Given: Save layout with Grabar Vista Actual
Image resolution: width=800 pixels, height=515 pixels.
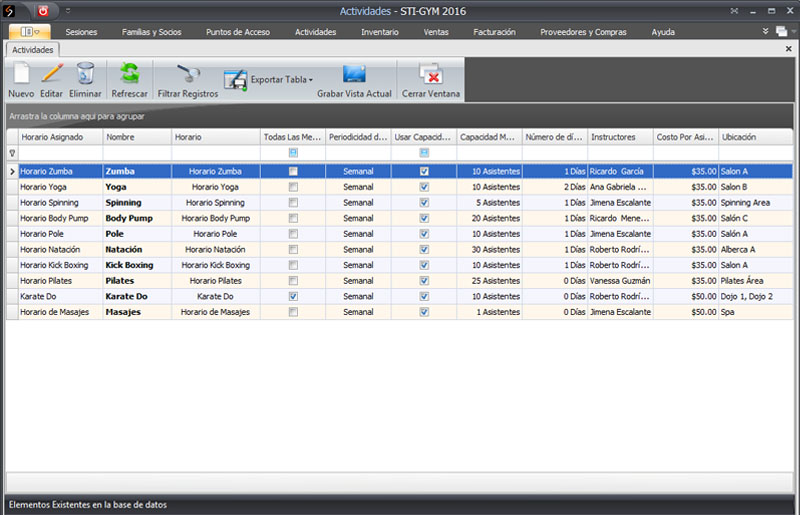Looking at the screenshot, I should (354, 76).
